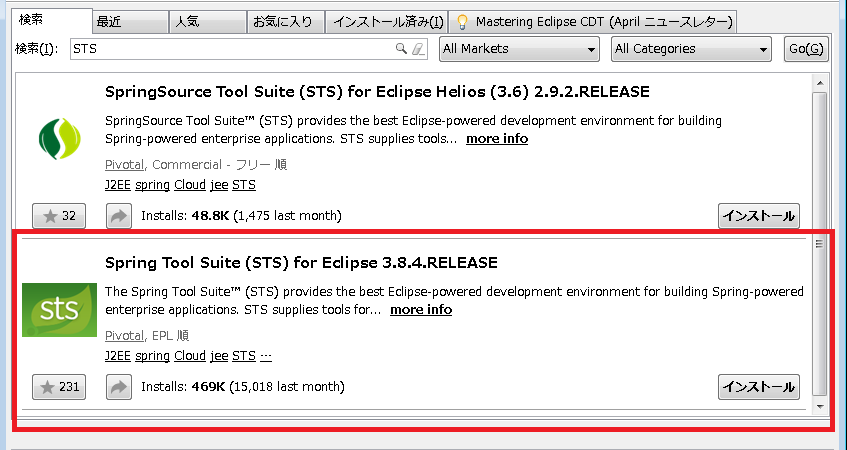Click STS tag under Spring Tool Suite 3.8.4
Image resolution: width=847 pixels, height=450 pixels.
coord(244,355)
